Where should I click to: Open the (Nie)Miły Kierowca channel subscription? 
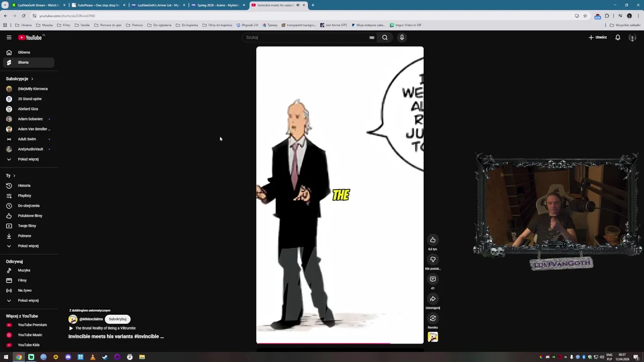point(29,89)
